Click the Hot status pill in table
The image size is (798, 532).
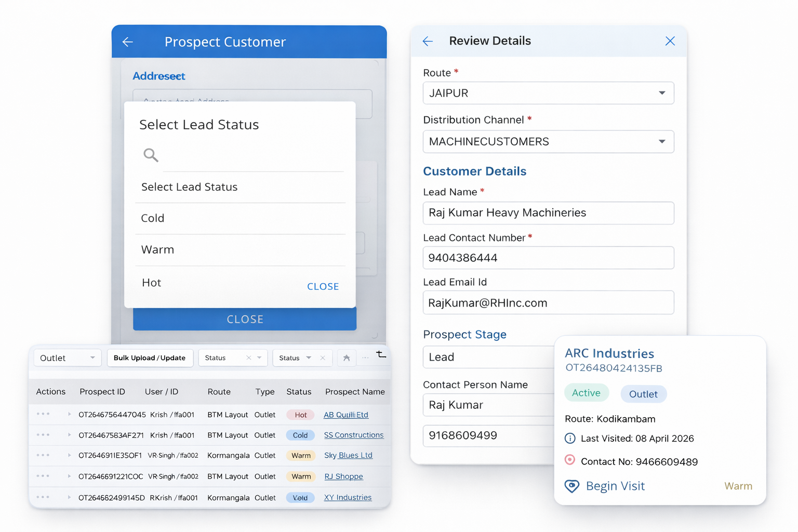tap(300, 415)
